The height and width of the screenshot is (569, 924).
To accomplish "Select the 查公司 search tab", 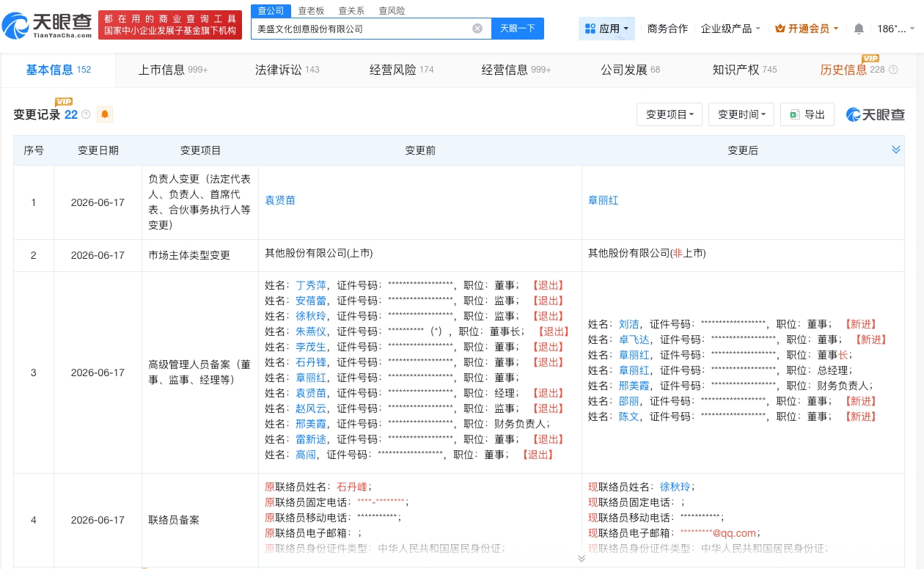I will coord(270,10).
